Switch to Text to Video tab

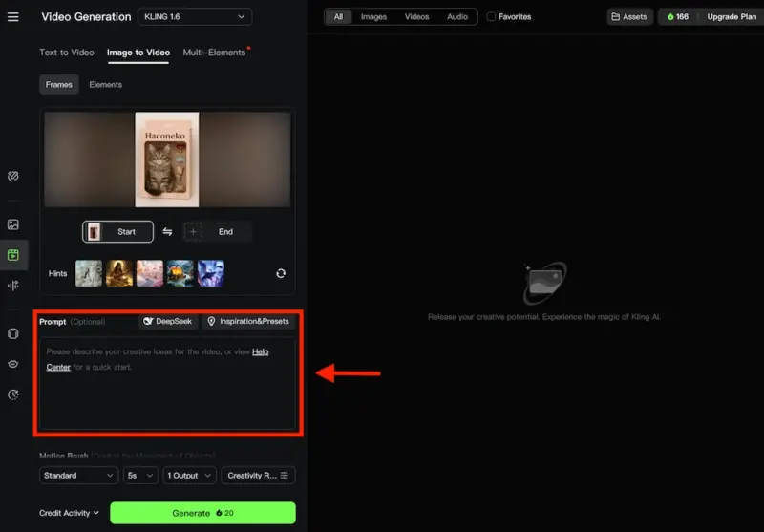coord(67,53)
